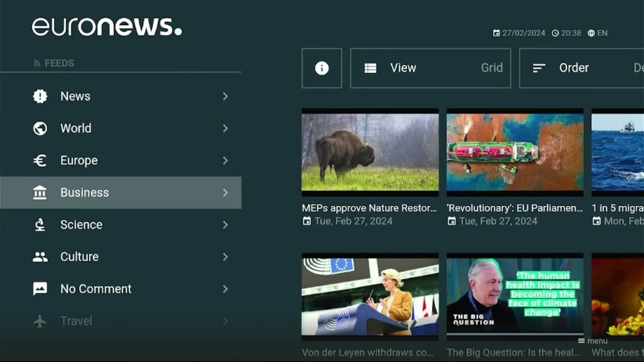Click the Europe euro sign icon
Image resolution: width=644 pixels, height=362 pixels.
click(40, 160)
